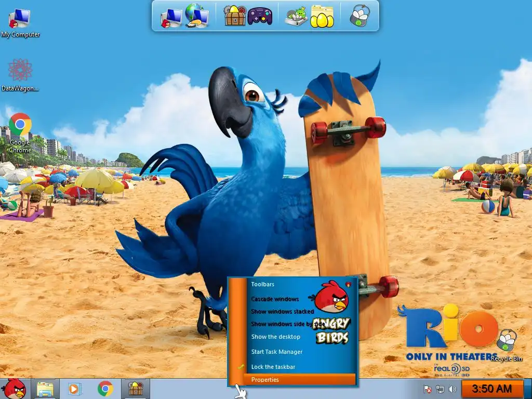
Task: Open the Angry Birds Start button
Action: point(14,389)
